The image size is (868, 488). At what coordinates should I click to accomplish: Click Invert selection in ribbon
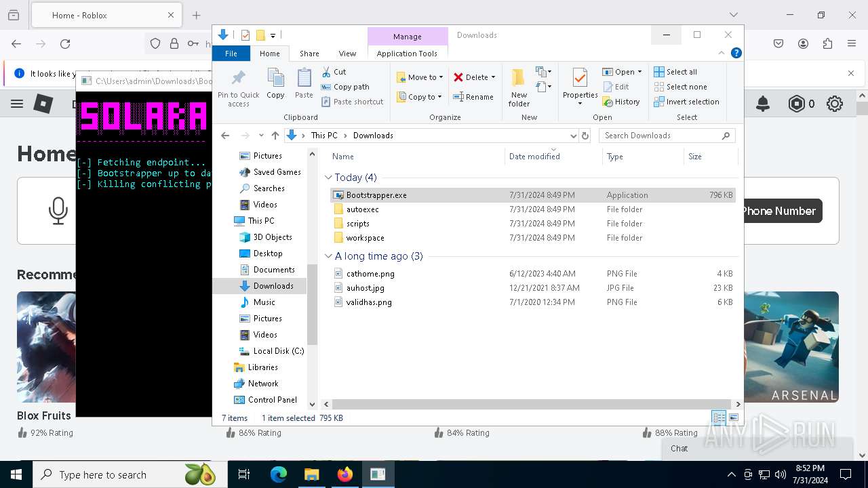[686, 102]
